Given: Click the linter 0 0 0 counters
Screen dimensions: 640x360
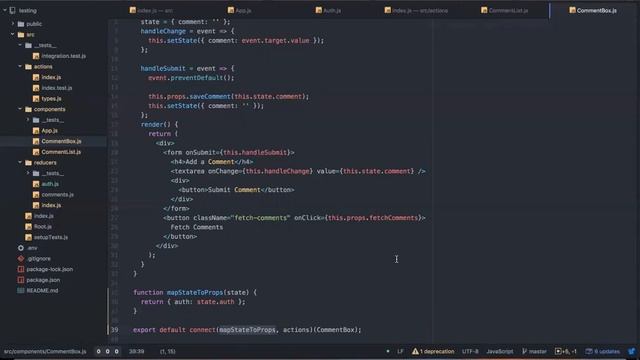Looking at the screenshot, I should point(107,351).
